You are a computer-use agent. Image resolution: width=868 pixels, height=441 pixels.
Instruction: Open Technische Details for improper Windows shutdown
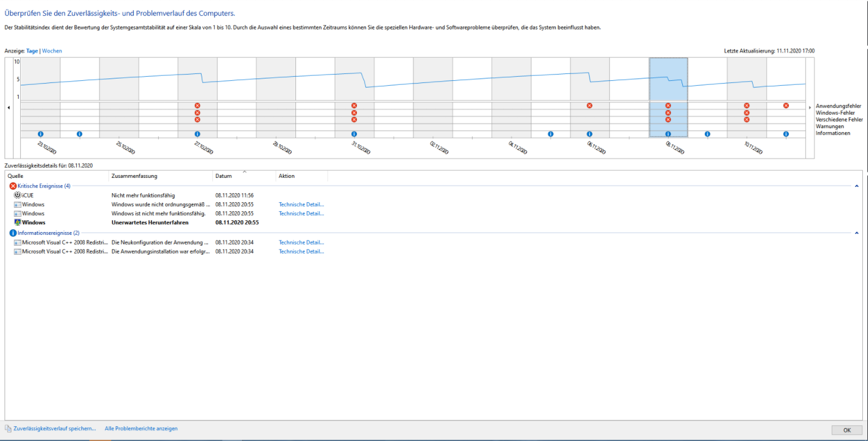click(302, 204)
